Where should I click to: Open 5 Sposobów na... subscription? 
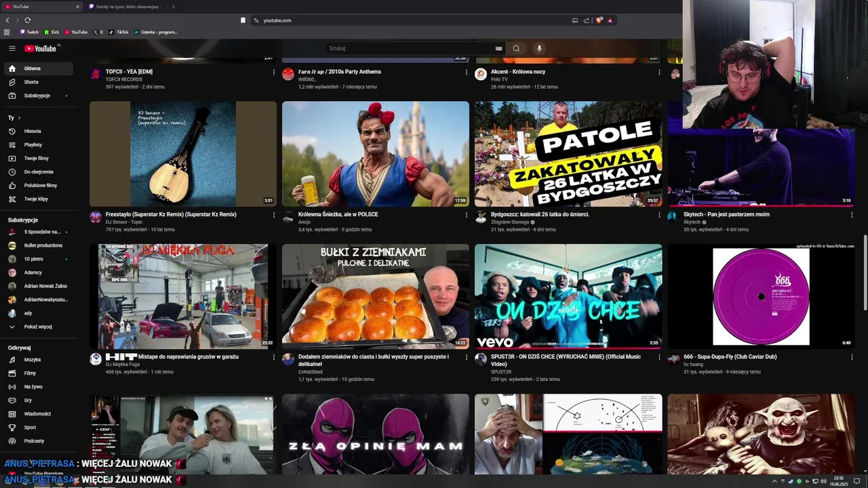(x=38, y=232)
